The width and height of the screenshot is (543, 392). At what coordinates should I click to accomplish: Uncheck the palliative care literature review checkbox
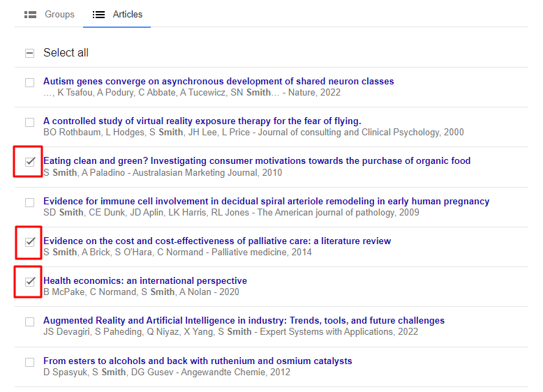(29, 242)
